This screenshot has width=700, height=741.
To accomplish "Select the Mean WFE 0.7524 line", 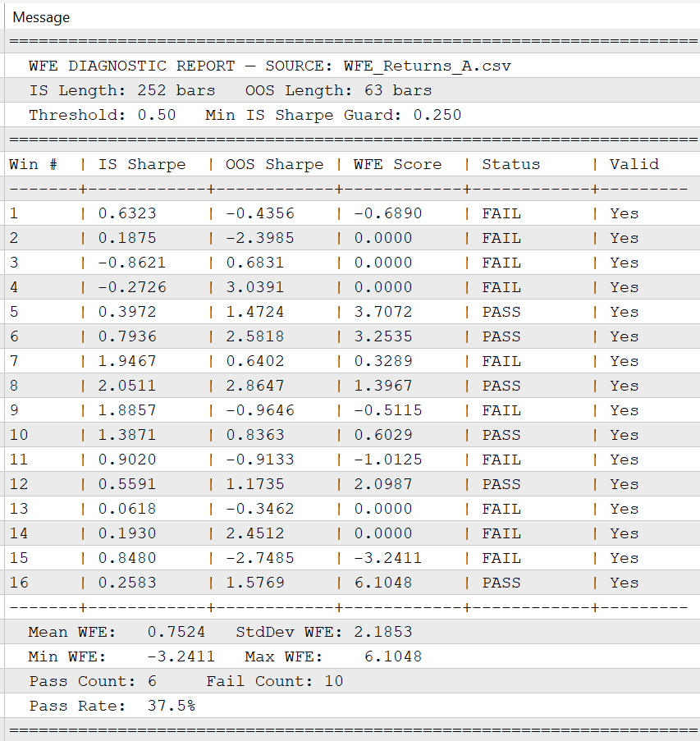I will [x=352, y=631].
